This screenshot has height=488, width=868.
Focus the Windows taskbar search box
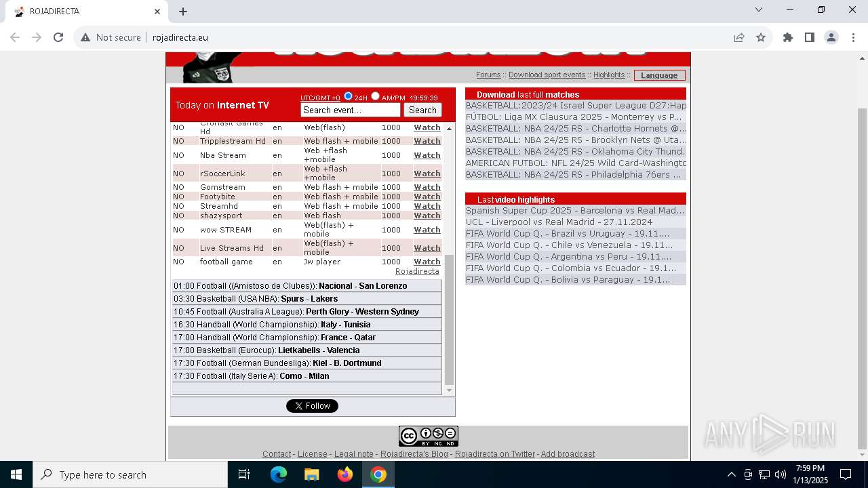pos(130,474)
